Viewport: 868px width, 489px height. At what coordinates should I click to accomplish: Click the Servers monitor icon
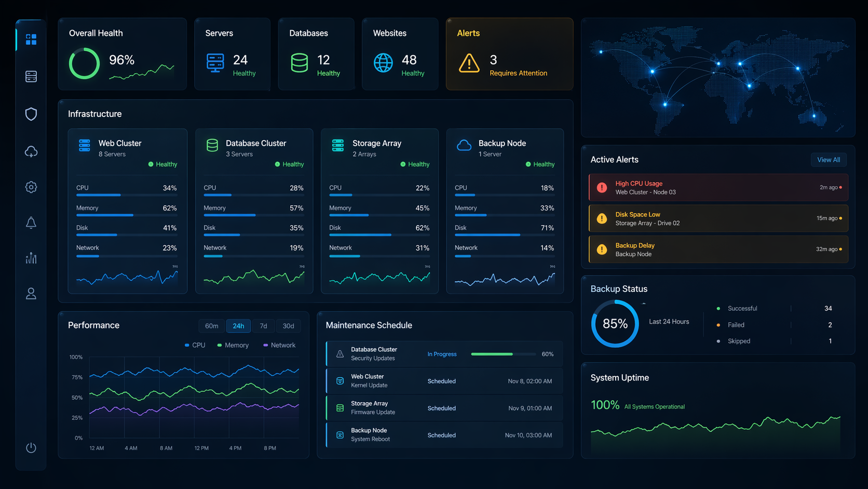coord(215,63)
